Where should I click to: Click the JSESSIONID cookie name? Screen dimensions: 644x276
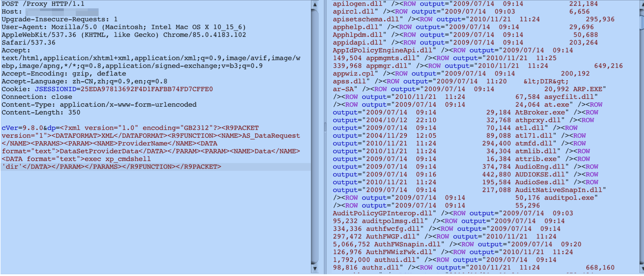coord(55,89)
